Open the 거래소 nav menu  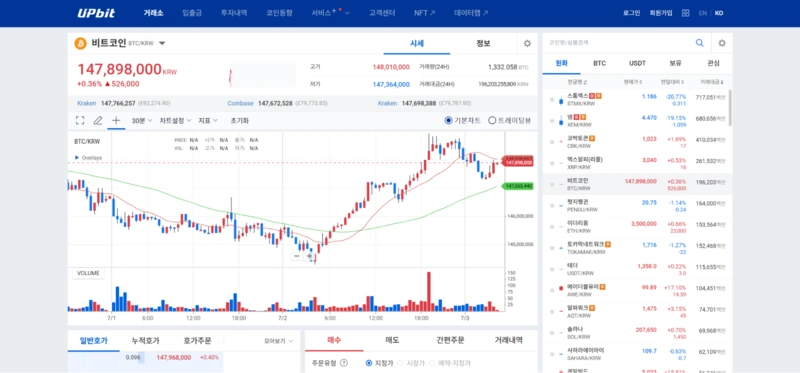pos(153,13)
